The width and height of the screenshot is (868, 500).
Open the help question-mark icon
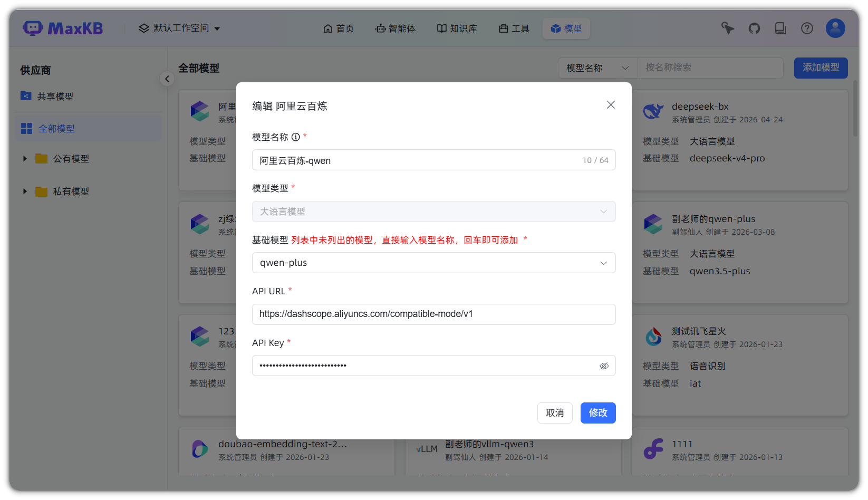(807, 28)
